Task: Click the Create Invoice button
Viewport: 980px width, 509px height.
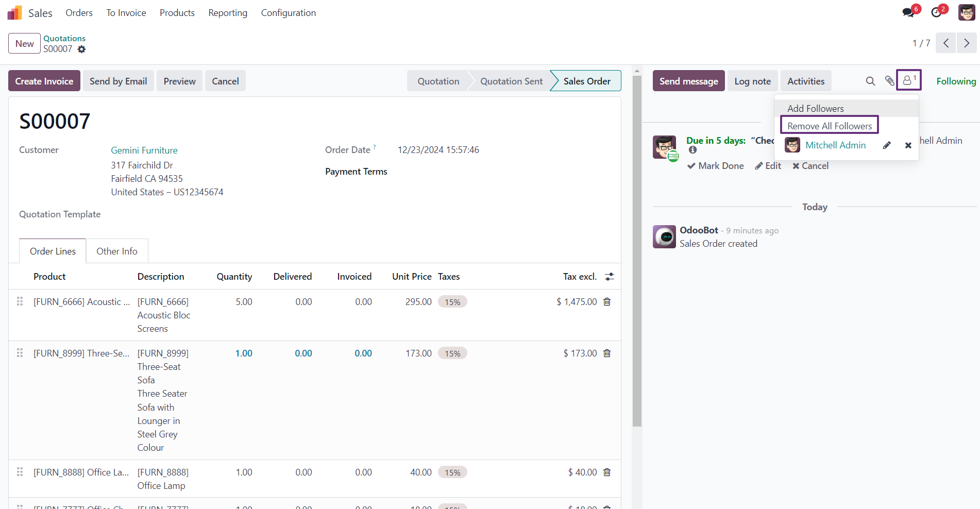Action: [44, 81]
